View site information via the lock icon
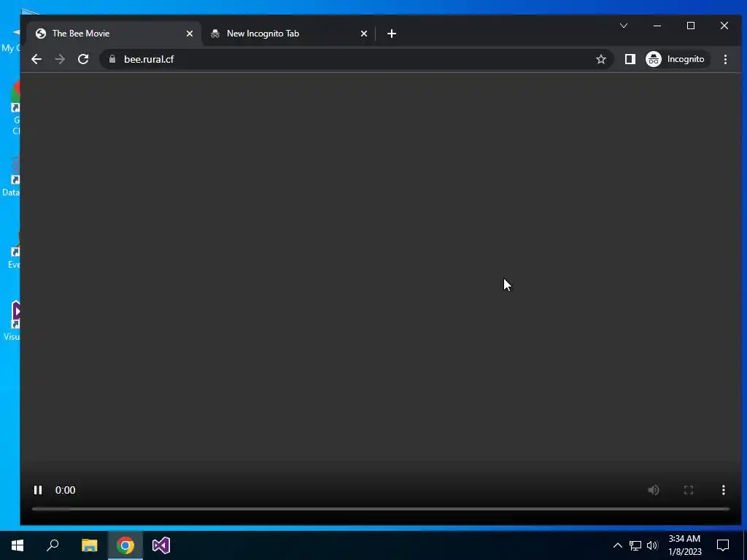This screenshot has width=747, height=560. click(x=112, y=59)
